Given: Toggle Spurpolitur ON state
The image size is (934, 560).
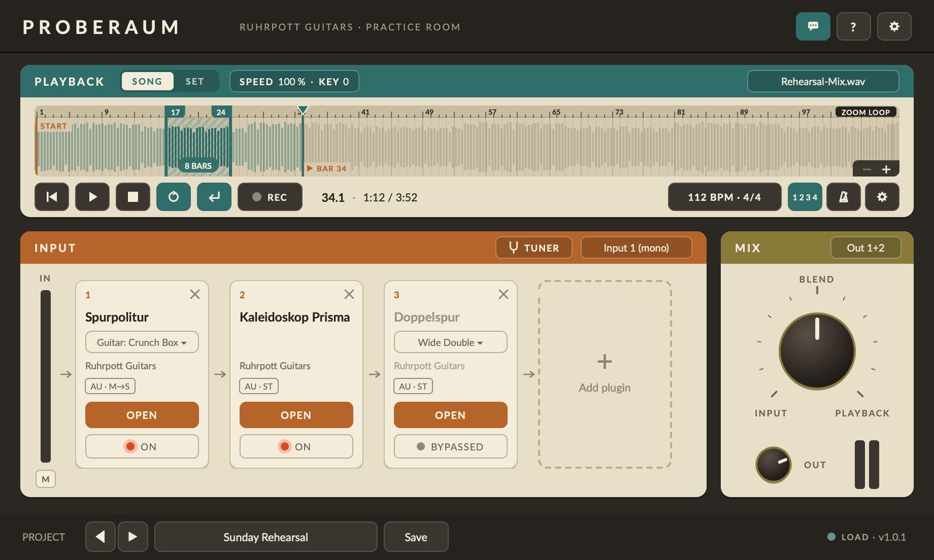Looking at the screenshot, I should 142,446.
